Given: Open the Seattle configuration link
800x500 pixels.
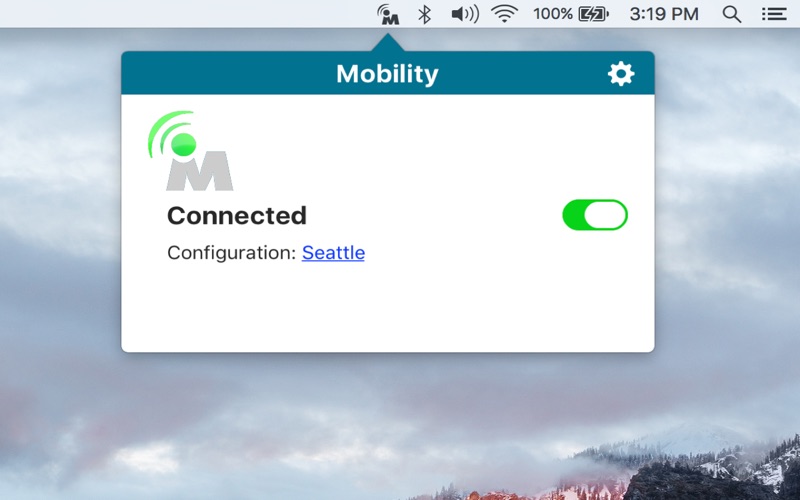Looking at the screenshot, I should coord(333,253).
